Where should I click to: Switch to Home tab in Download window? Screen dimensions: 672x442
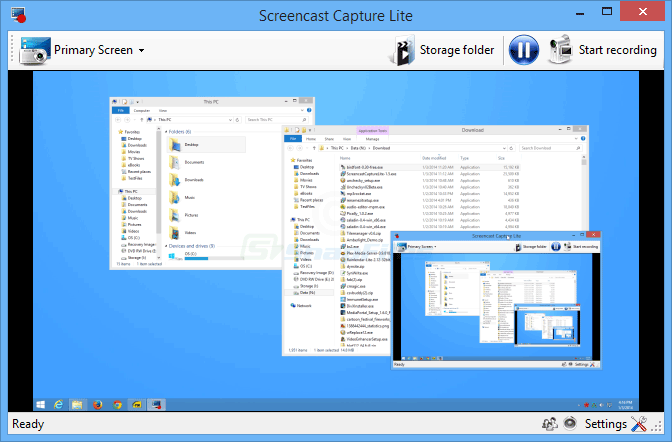[311, 139]
